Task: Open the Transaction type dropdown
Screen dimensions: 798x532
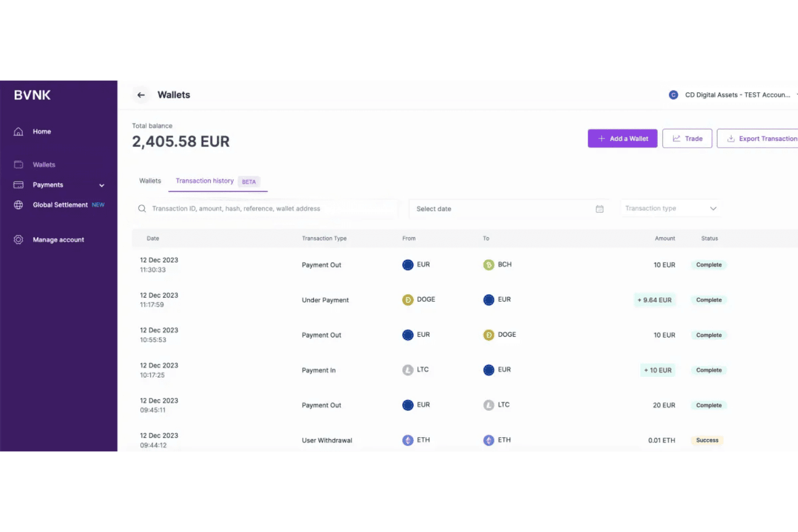Action: coord(670,209)
